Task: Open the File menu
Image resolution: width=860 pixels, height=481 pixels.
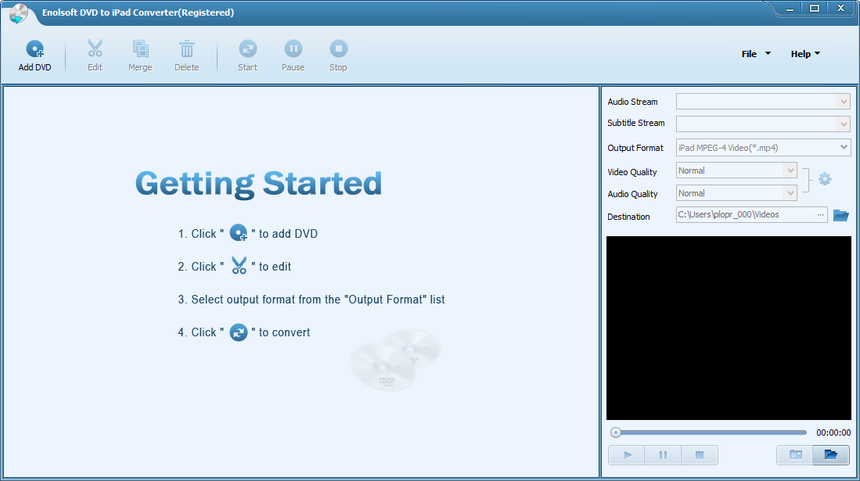Action: click(755, 54)
